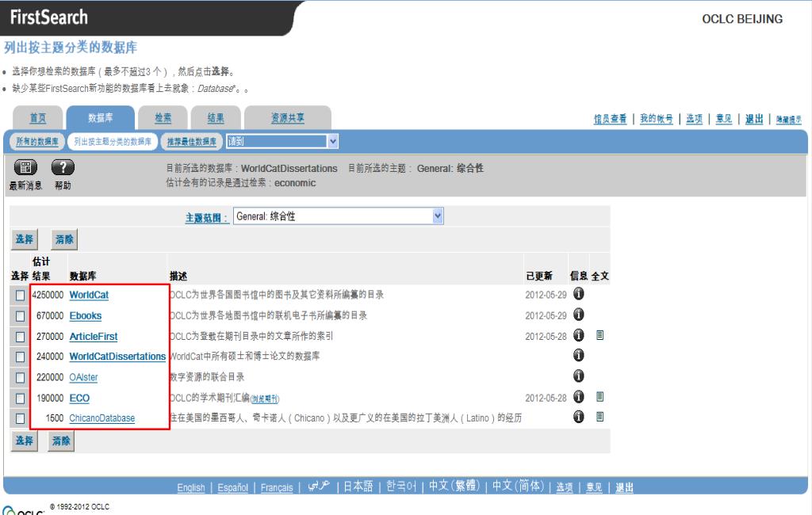
Task: Click top 退出 logout link
Action: (754, 119)
